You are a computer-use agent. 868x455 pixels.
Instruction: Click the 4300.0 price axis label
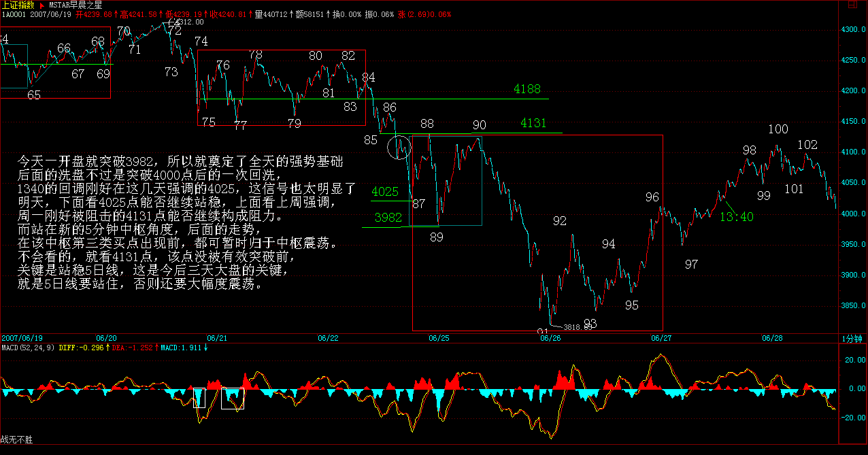(854, 30)
